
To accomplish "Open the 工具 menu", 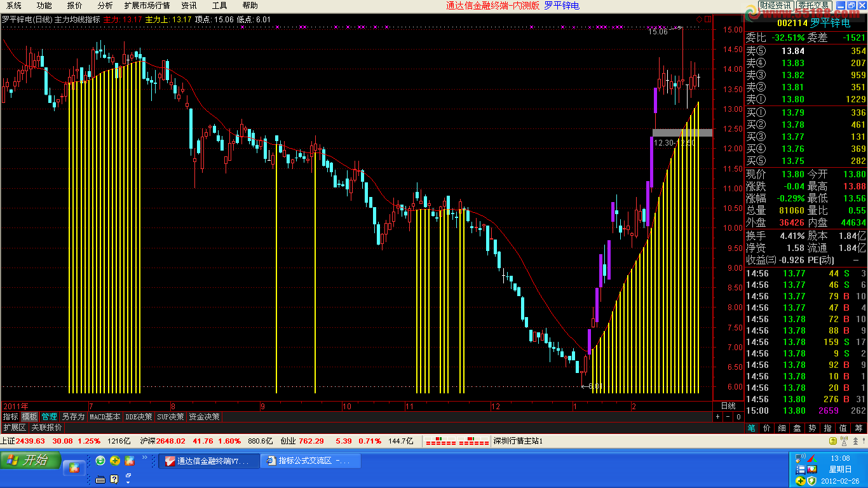I will pyautogui.click(x=220, y=6).
